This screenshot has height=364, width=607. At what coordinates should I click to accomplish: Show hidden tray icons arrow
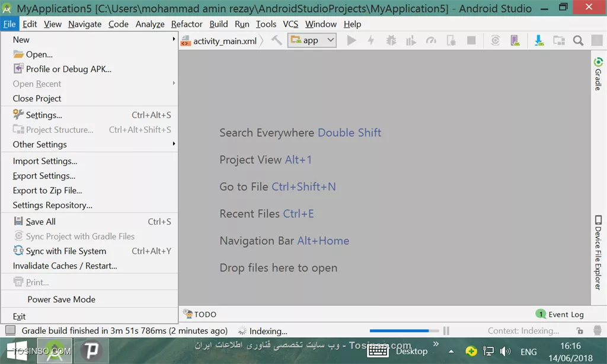pyautogui.click(x=451, y=352)
